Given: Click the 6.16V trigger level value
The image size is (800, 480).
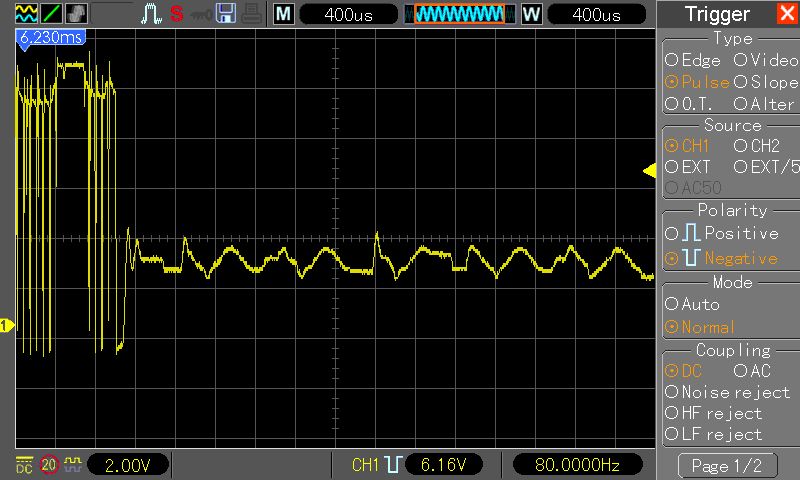Looking at the screenshot, I should click(444, 465).
